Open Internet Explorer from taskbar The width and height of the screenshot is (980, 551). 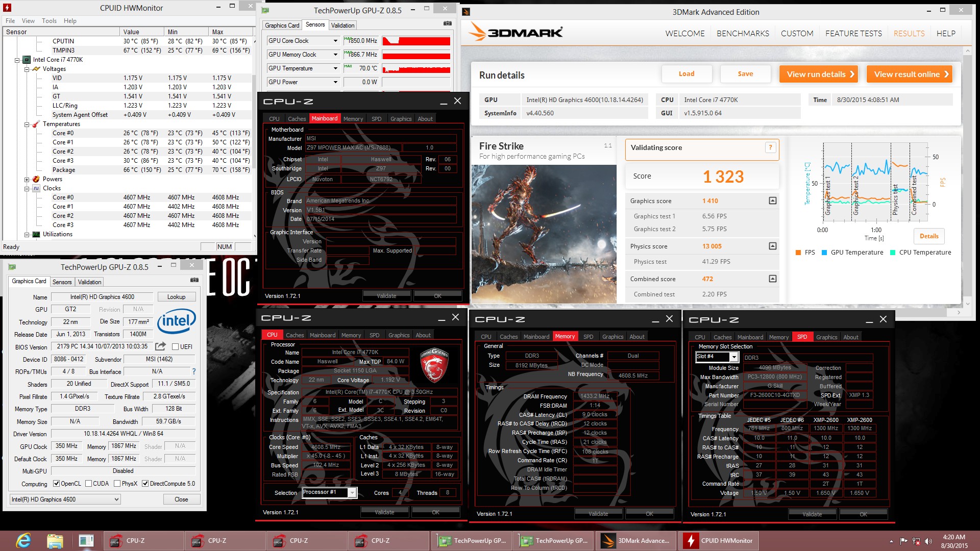click(23, 541)
